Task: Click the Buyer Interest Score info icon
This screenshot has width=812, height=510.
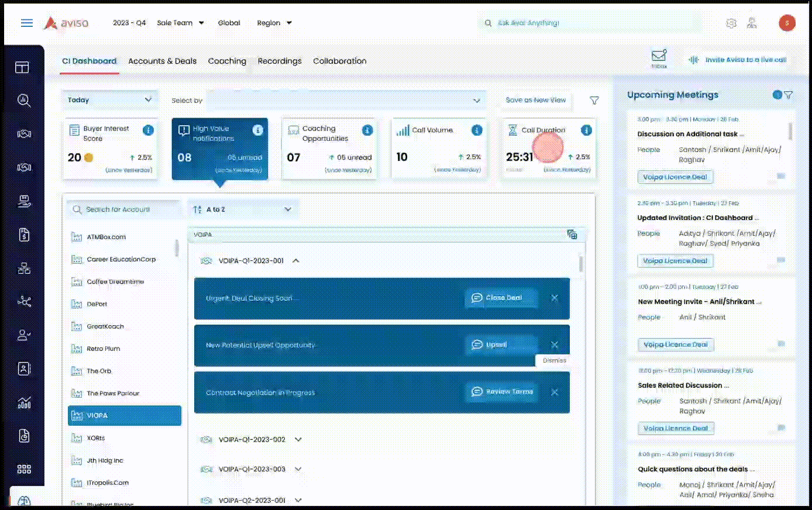Action: (x=148, y=130)
